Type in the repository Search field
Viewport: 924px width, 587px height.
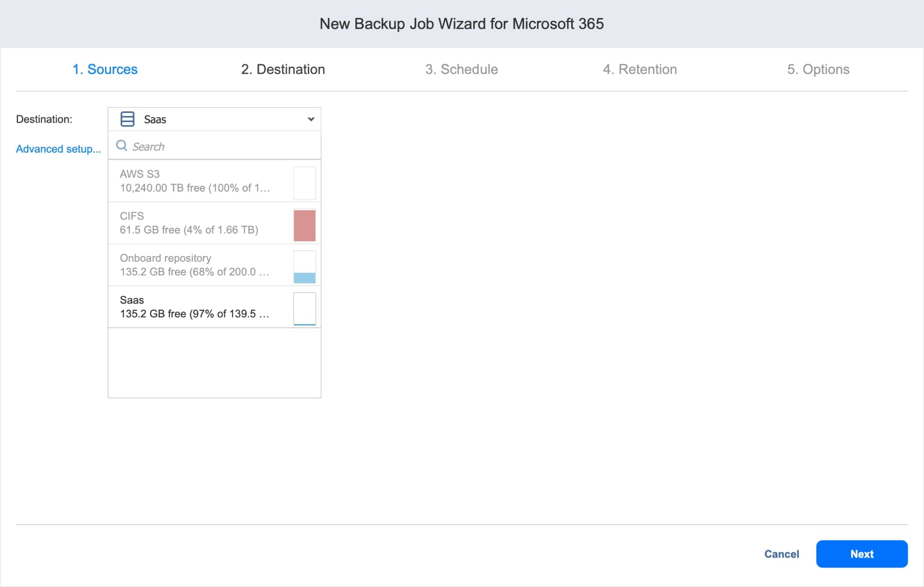click(221, 147)
